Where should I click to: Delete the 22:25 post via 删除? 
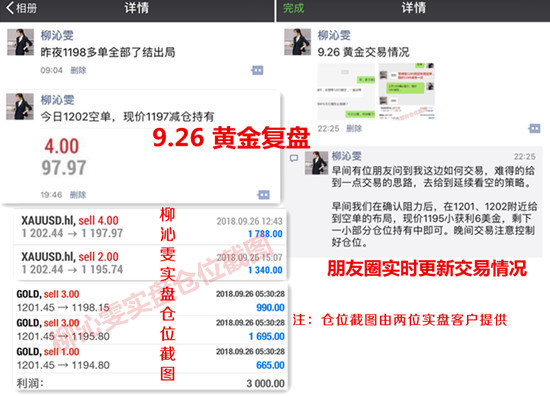(x=354, y=129)
